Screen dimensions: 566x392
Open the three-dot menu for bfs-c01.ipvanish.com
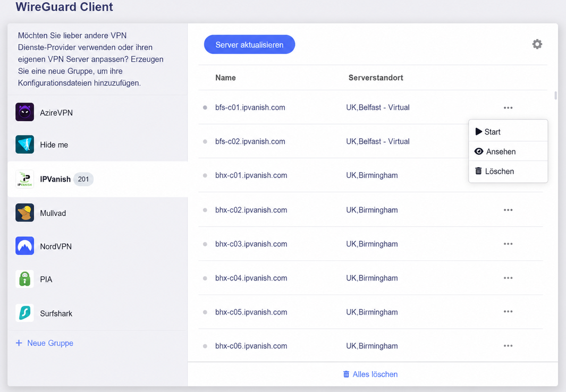tap(508, 108)
